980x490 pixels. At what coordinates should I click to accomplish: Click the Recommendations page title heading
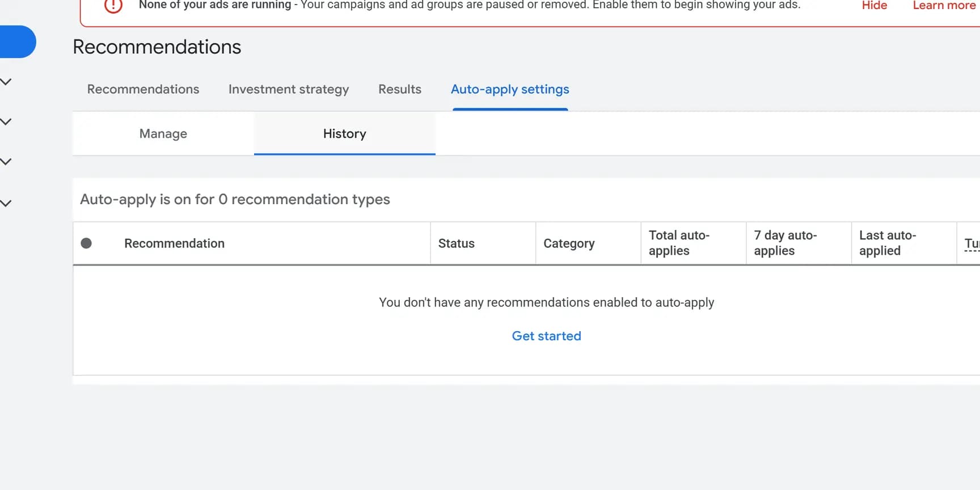click(x=157, y=47)
